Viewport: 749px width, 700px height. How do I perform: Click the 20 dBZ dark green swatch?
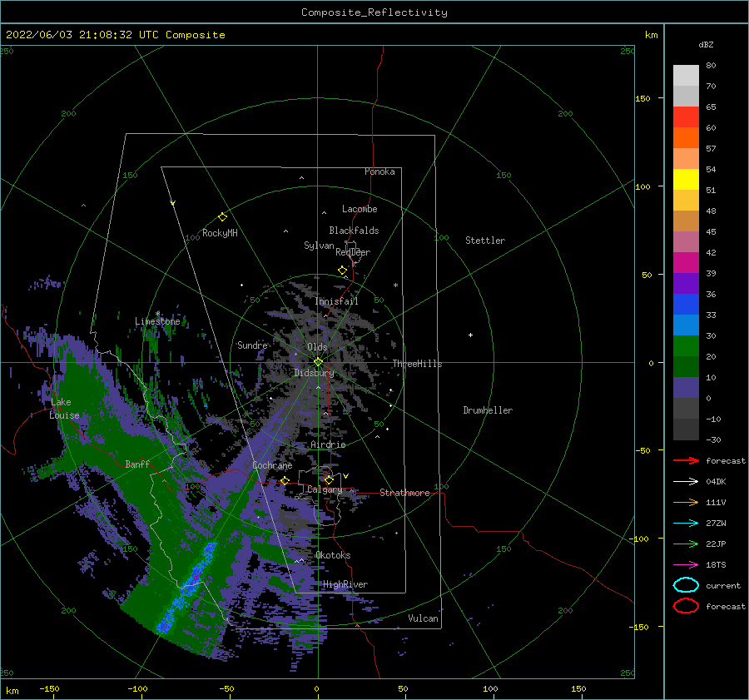point(686,366)
